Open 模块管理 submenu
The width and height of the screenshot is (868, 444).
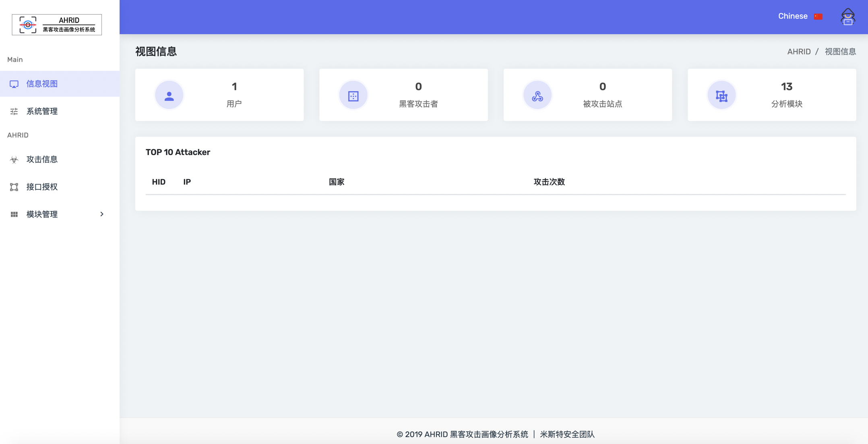42,214
